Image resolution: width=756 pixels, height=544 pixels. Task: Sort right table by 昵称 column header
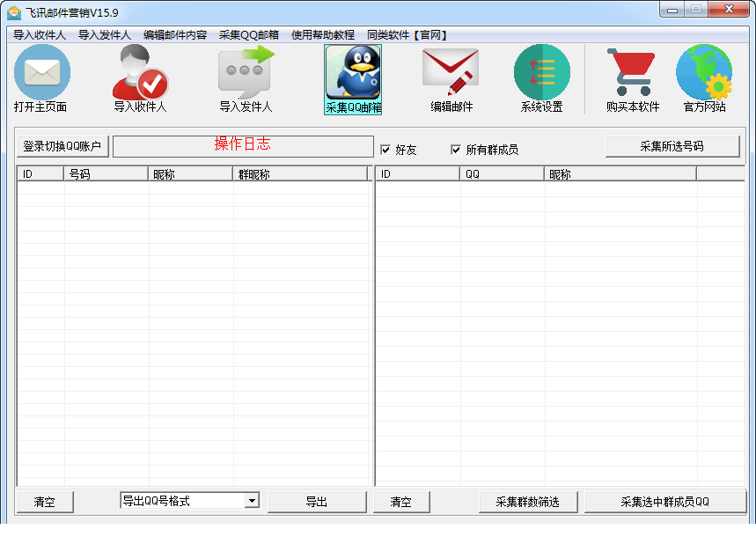(620, 174)
